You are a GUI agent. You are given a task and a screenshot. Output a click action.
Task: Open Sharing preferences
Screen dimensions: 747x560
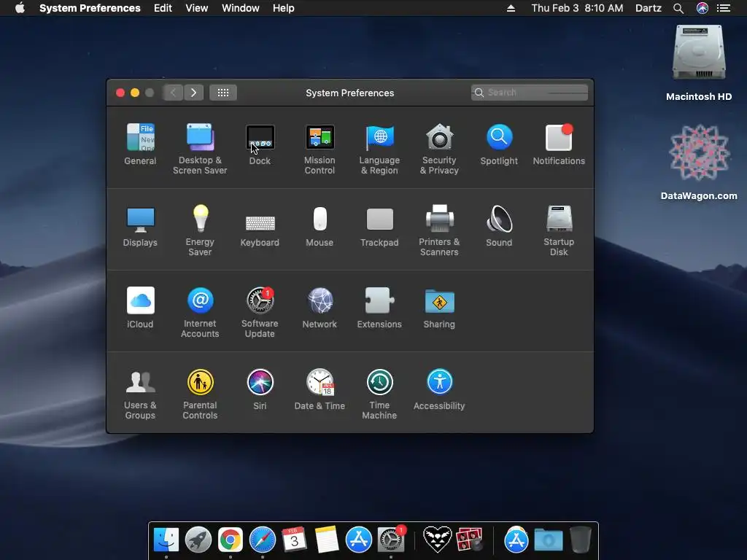point(439,308)
